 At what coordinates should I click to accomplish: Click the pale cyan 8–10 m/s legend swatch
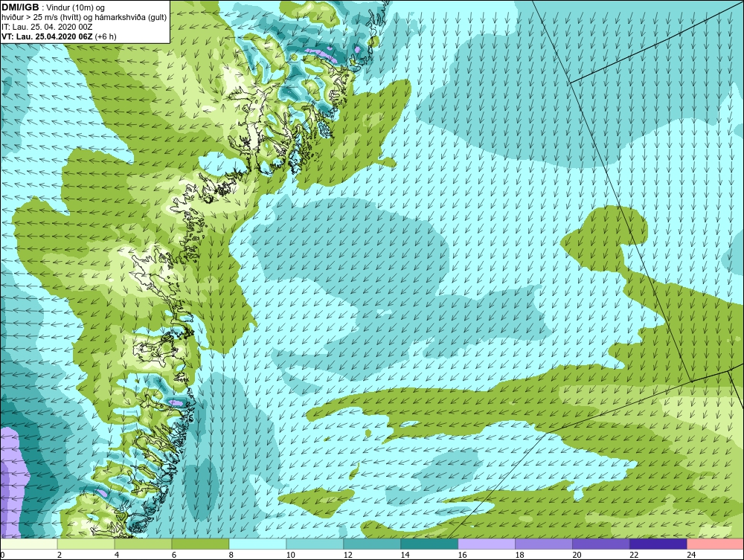pyautogui.click(x=257, y=544)
